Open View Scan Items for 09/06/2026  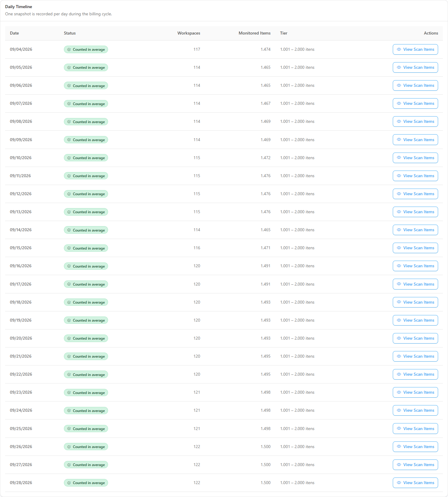tap(415, 85)
